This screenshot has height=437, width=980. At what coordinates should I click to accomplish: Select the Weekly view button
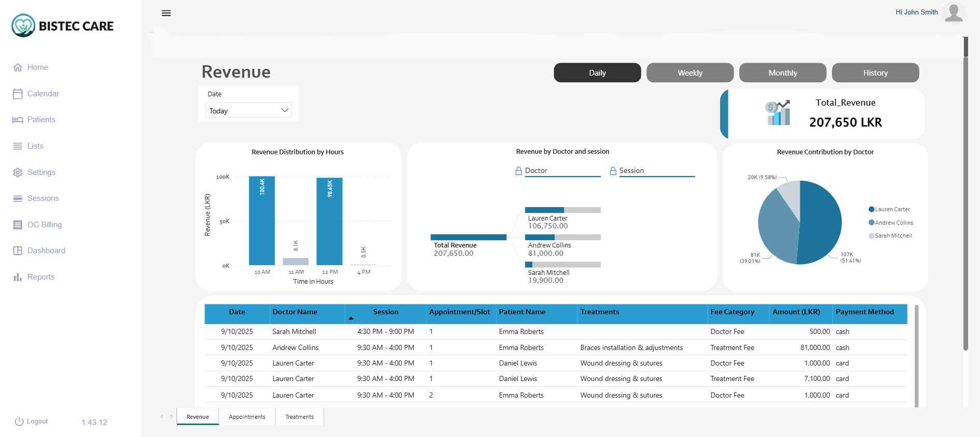[690, 73]
